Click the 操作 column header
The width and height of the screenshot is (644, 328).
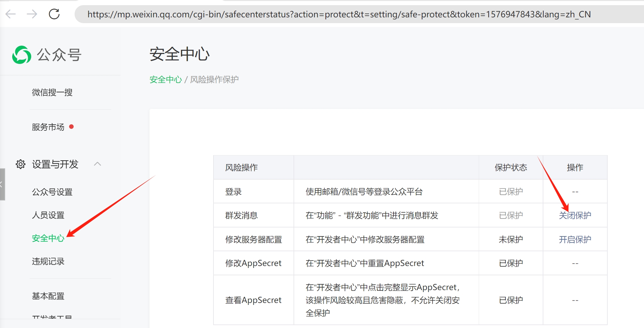point(575,167)
